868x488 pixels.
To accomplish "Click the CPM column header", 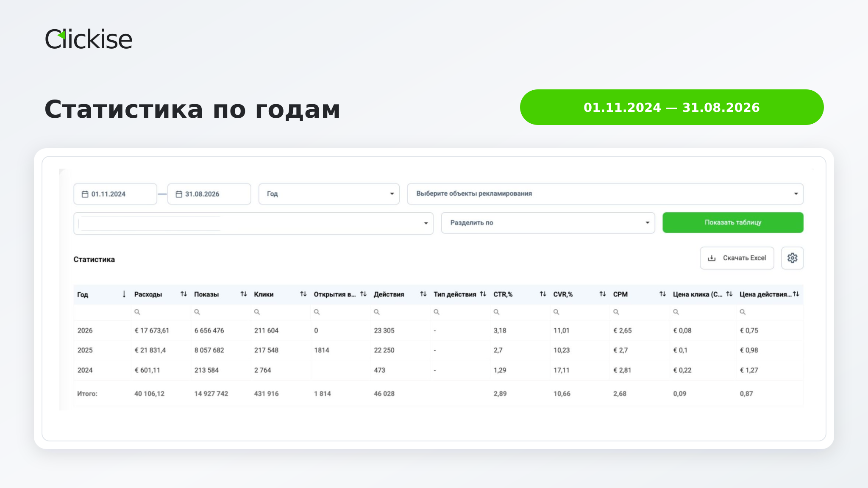I will point(620,294).
